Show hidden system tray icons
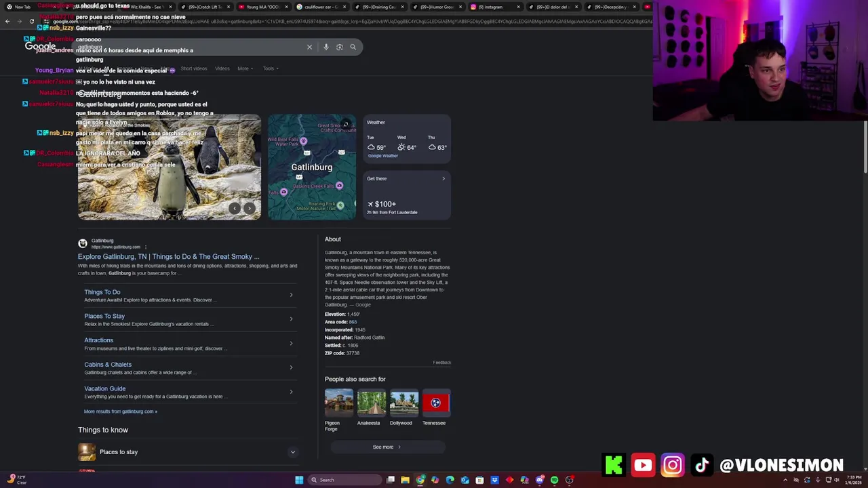This screenshot has width=868, height=488. tap(785, 480)
